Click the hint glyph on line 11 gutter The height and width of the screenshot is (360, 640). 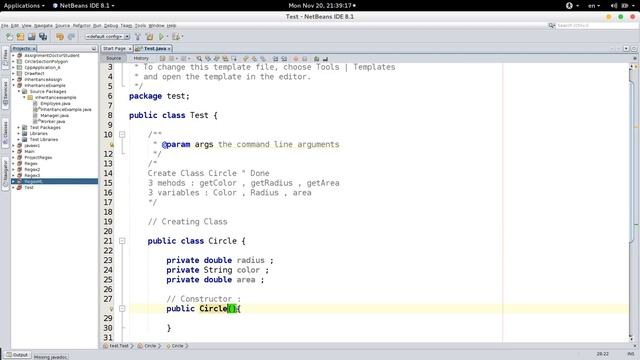111,144
